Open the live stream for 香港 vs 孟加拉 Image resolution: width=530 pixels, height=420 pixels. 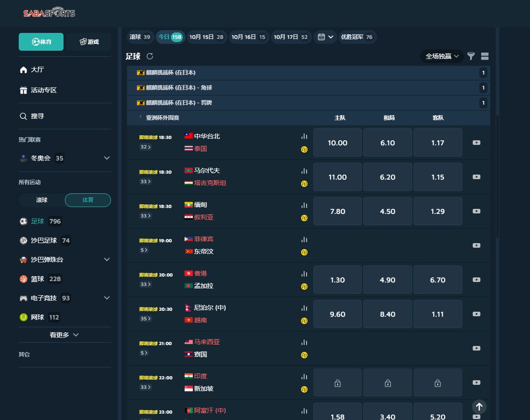click(x=477, y=280)
